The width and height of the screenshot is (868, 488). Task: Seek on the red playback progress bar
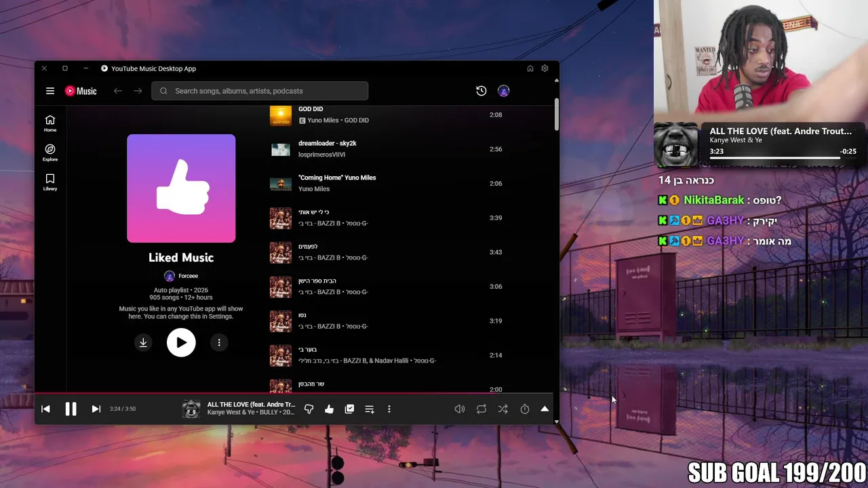tap(294, 393)
